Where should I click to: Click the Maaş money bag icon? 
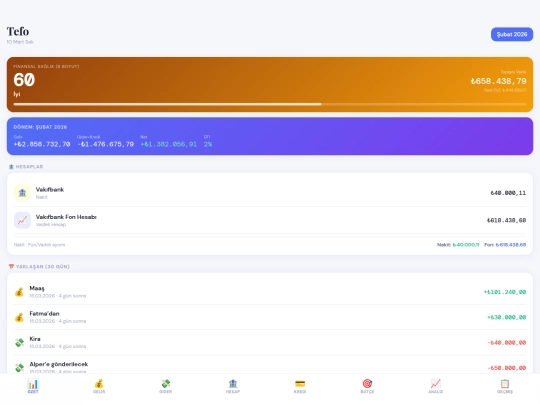[19, 292]
